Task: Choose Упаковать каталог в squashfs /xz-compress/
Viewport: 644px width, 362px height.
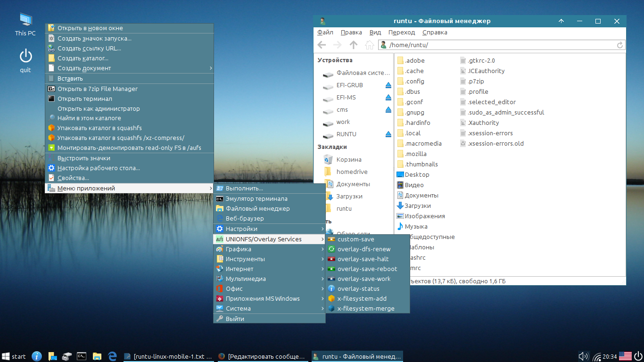Action: click(x=129, y=138)
